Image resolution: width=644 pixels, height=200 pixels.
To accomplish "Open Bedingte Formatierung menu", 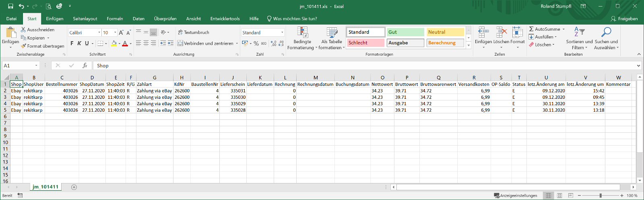I will tap(302, 38).
